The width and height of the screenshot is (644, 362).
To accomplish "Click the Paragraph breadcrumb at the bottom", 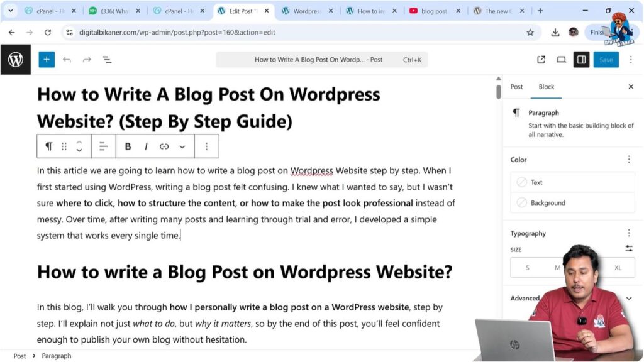I will click(x=57, y=355).
